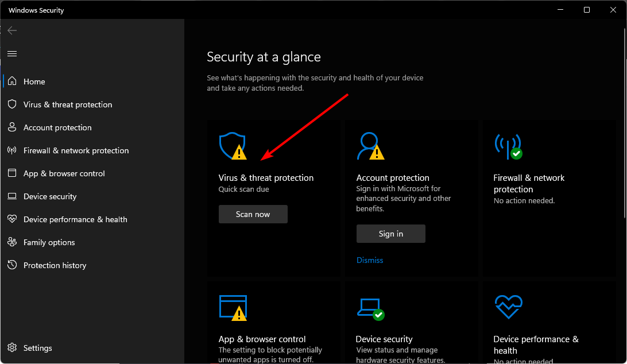Screen dimensions: 627x364
Task: Open Settings via the gear icon
Action: 11,347
